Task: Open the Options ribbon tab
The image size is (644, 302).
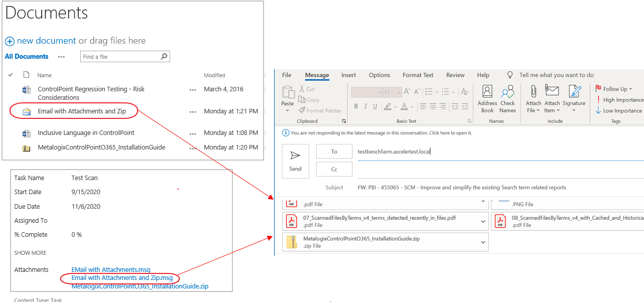Action: pyautogui.click(x=379, y=75)
